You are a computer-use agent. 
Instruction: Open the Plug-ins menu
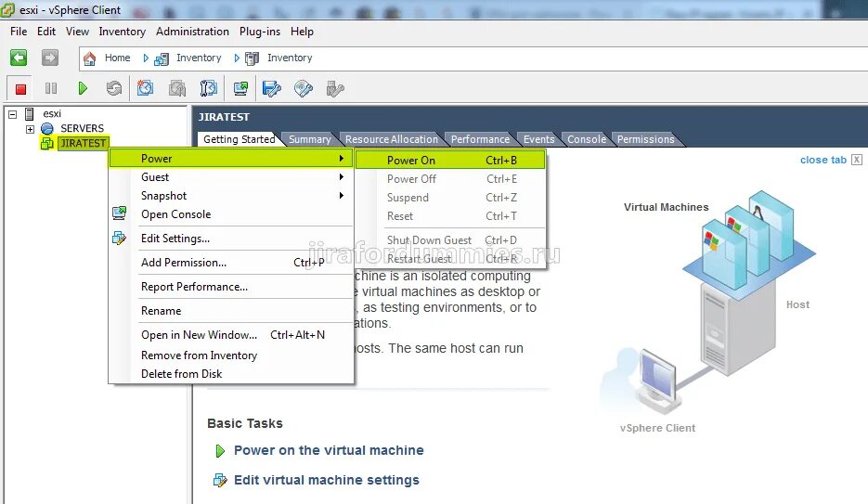(260, 32)
